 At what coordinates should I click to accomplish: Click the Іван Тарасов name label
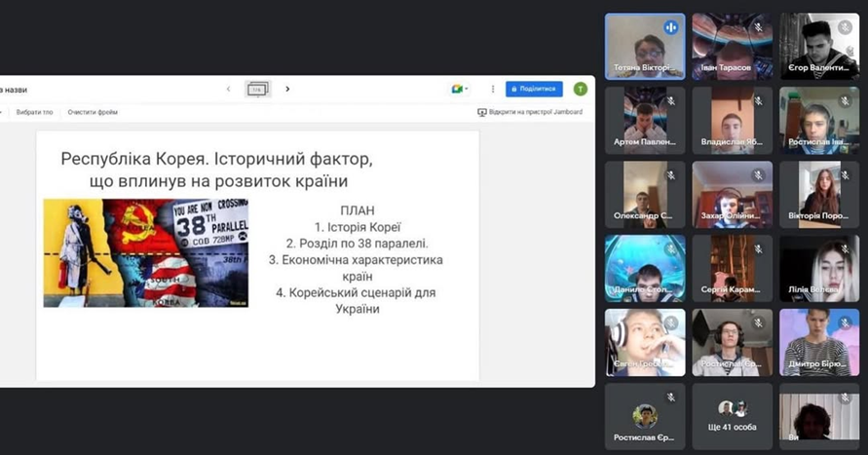(x=726, y=67)
